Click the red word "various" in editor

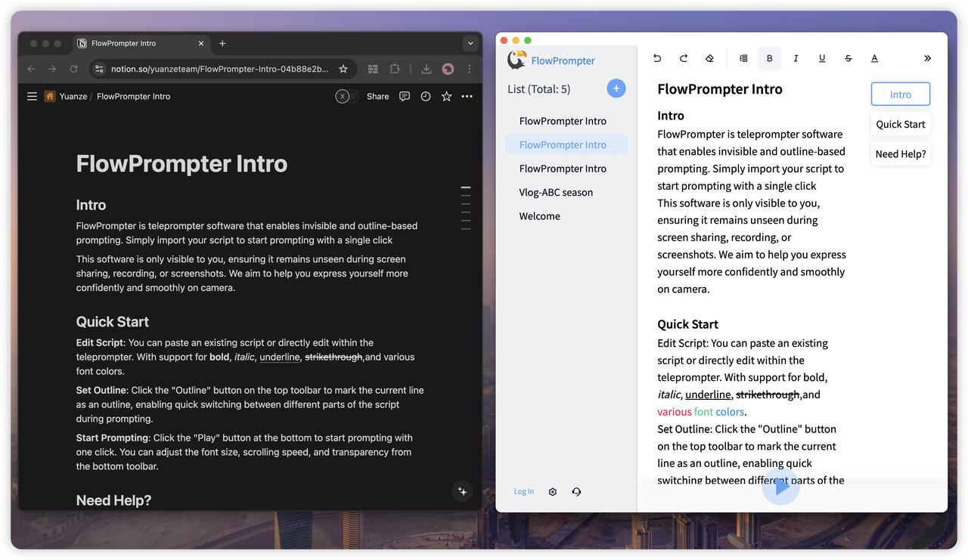coord(675,412)
